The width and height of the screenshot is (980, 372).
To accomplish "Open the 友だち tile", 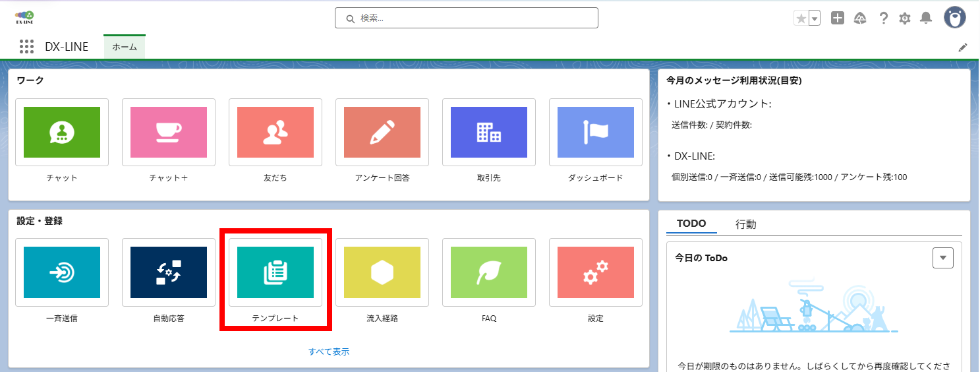I will (x=275, y=133).
